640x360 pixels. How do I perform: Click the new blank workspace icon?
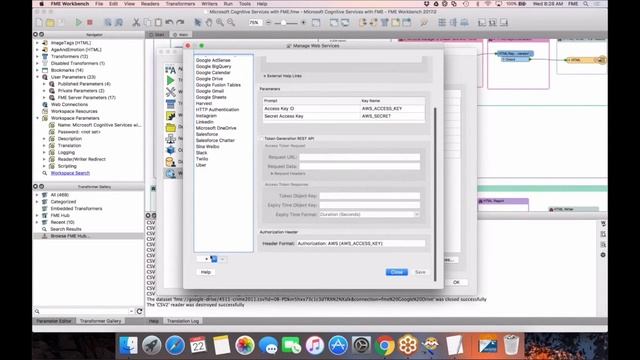tap(39, 22)
